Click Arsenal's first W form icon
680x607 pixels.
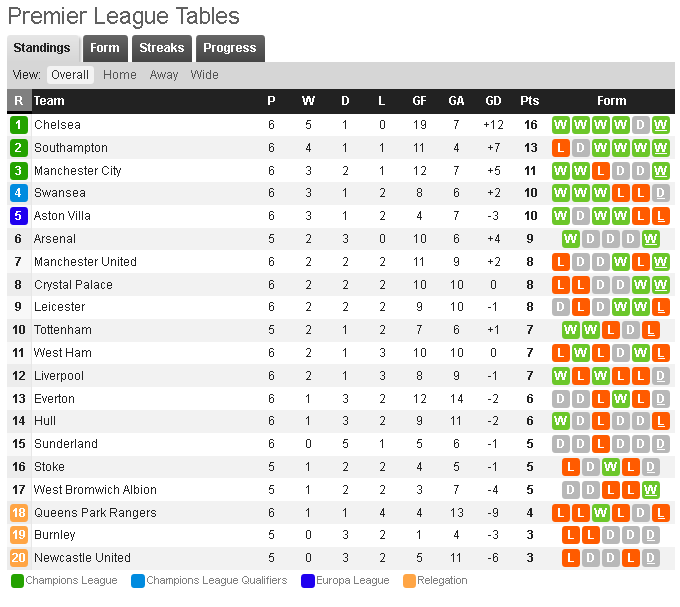tap(570, 239)
